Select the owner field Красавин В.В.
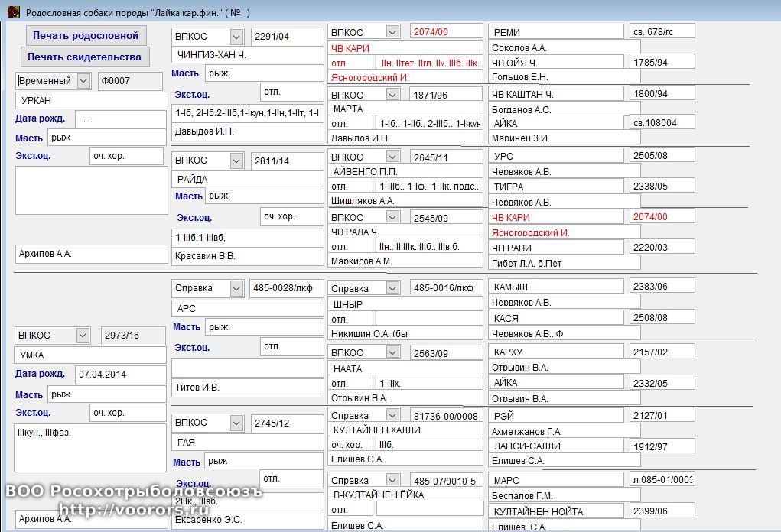Image resolution: width=781 pixels, height=532 pixels. click(x=248, y=256)
